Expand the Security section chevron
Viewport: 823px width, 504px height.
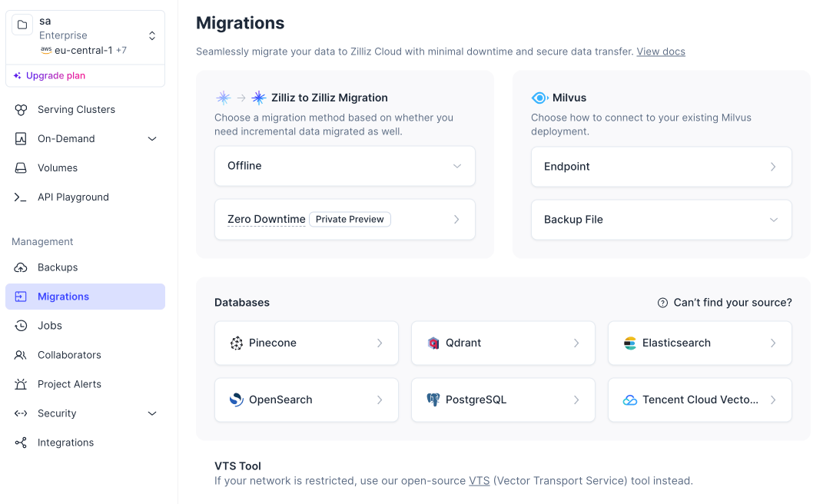151,413
